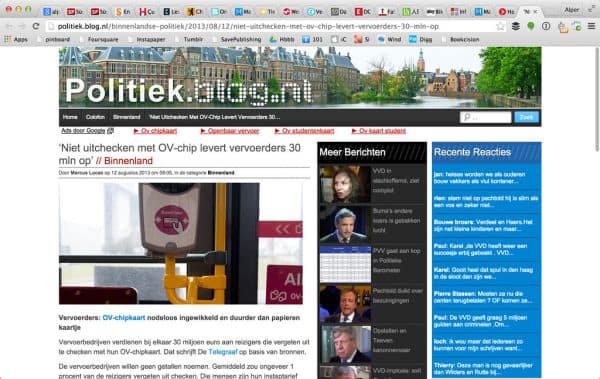
Task: Open the 1Password circle extension icon
Action: [x=546, y=26]
